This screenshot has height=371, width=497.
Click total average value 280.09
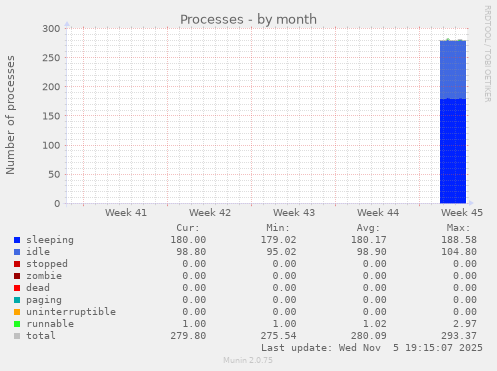click(369, 336)
